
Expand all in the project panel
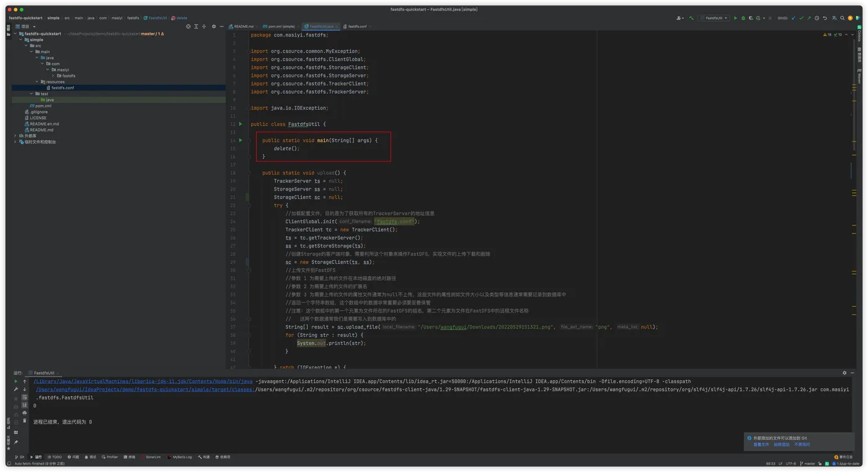coord(196,27)
